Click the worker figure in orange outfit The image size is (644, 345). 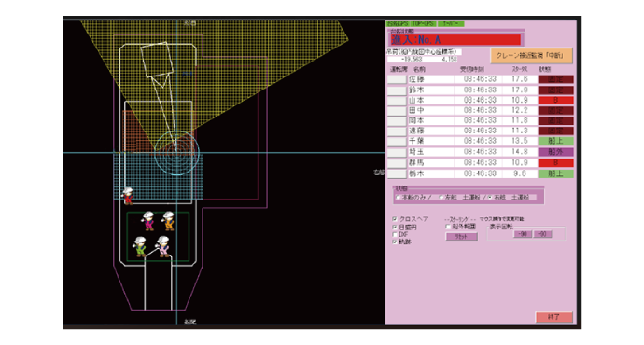coord(168,221)
